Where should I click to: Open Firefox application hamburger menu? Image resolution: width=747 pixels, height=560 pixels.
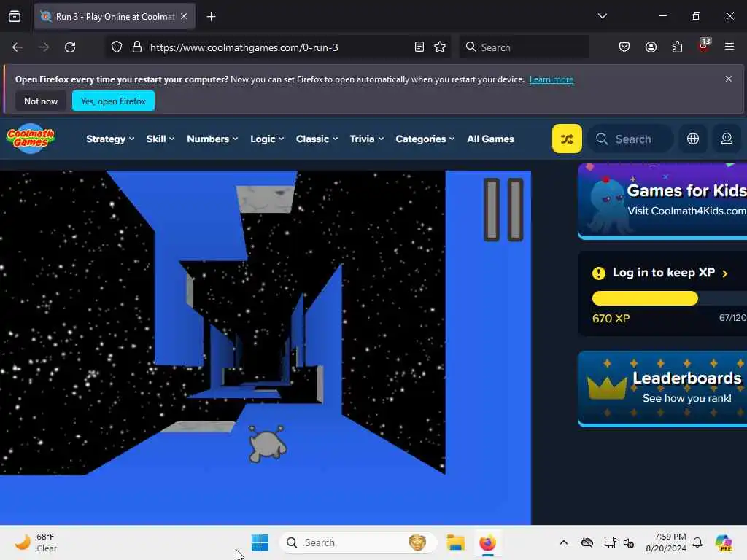[x=729, y=47]
